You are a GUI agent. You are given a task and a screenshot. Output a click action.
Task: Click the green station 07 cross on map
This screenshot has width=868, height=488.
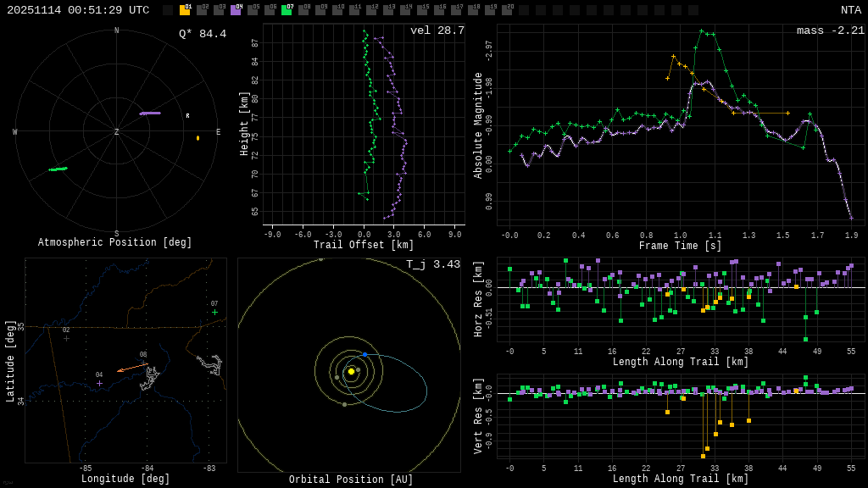coord(214,312)
